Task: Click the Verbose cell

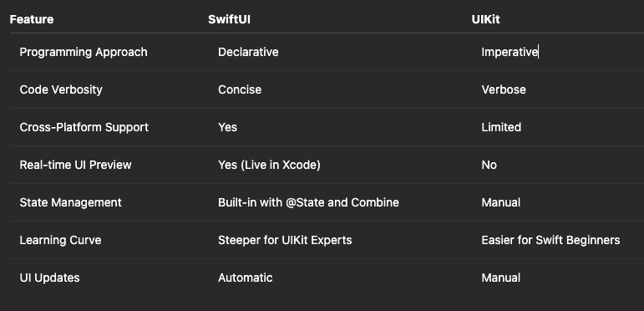Action: coord(504,89)
